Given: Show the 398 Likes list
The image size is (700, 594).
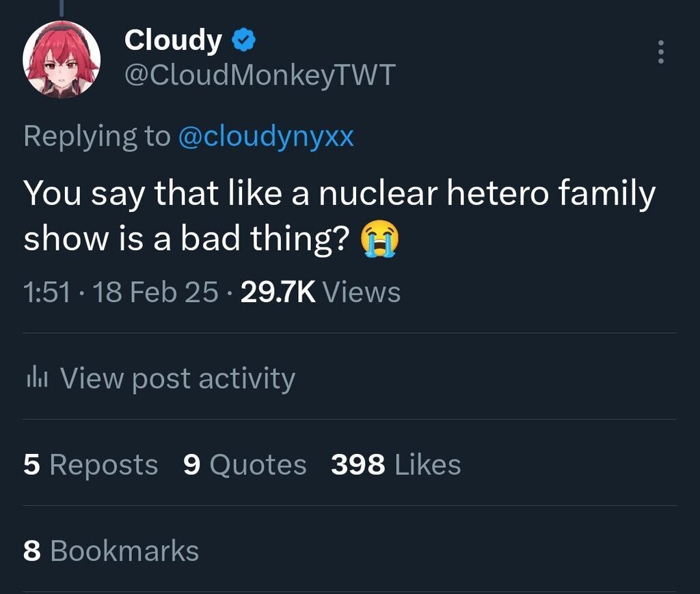Looking at the screenshot, I should coord(396,465).
